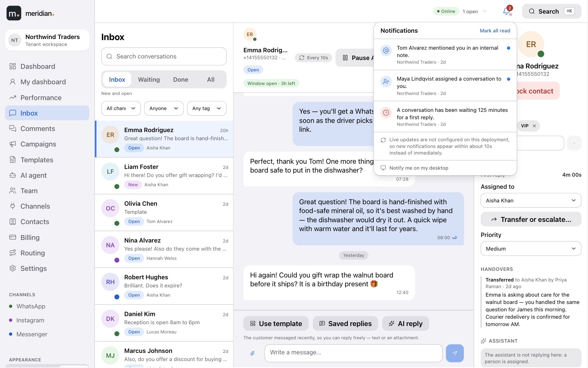Click the notifications bell icon
The image size is (588, 368).
[507, 11]
